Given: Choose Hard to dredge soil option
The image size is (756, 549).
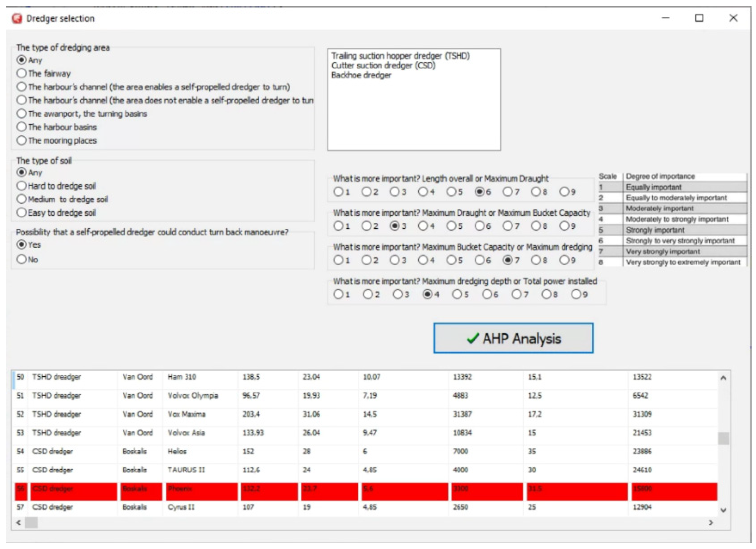Looking at the screenshot, I should coord(22,186).
